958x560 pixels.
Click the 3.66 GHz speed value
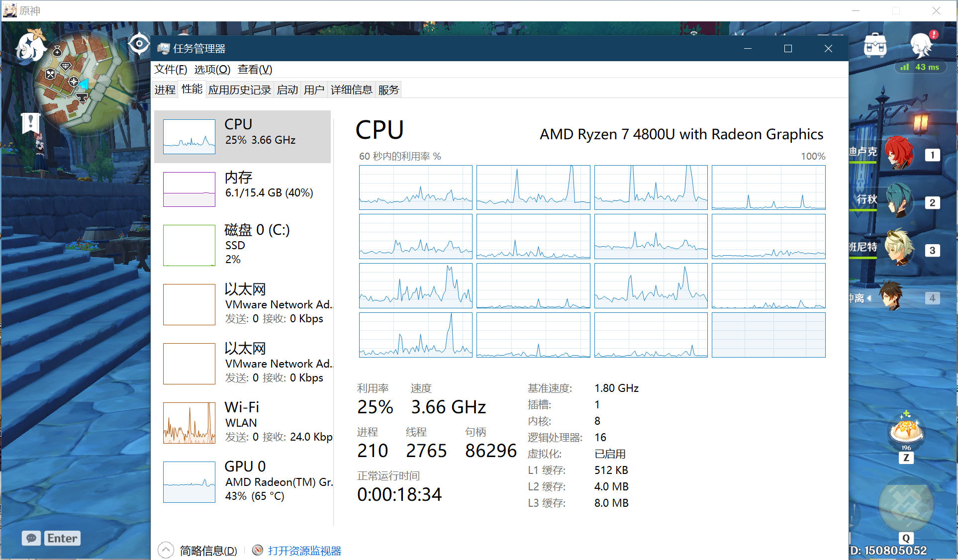pyautogui.click(x=448, y=407)
